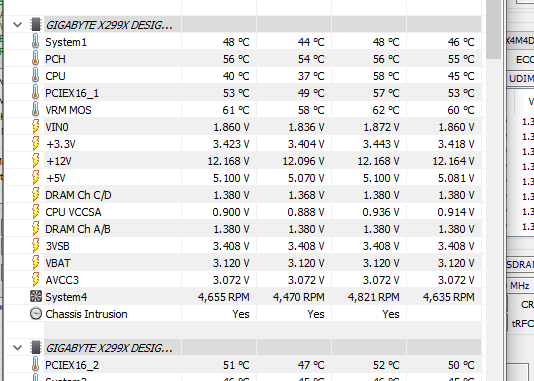This screenshot has height=381, width=534.
Task: Select the System1 sensor row label
Action: [66, 42]
